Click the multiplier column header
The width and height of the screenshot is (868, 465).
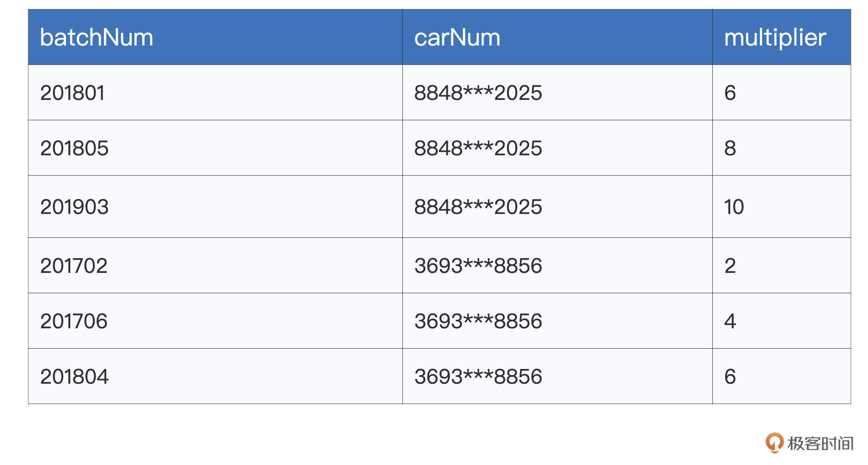click(775, 37)
